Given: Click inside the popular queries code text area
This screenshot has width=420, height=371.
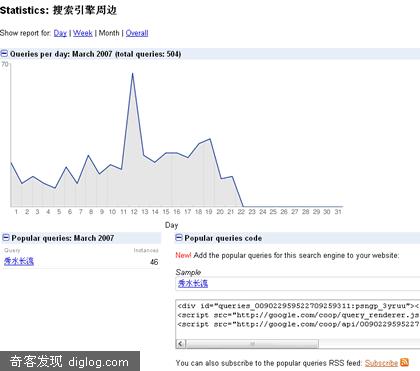Looking at the screenshot, I should pyautogui.click(x=297, y=319).
